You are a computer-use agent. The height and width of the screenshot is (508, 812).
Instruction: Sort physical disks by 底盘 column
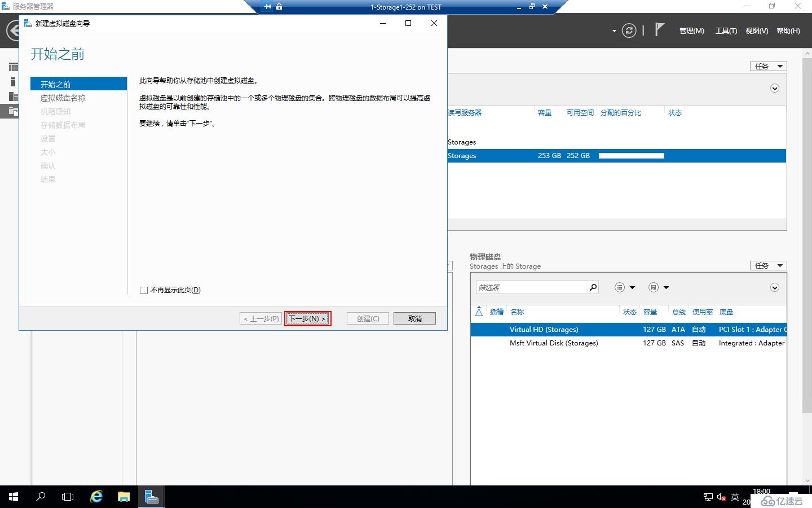tap(726, 312)
